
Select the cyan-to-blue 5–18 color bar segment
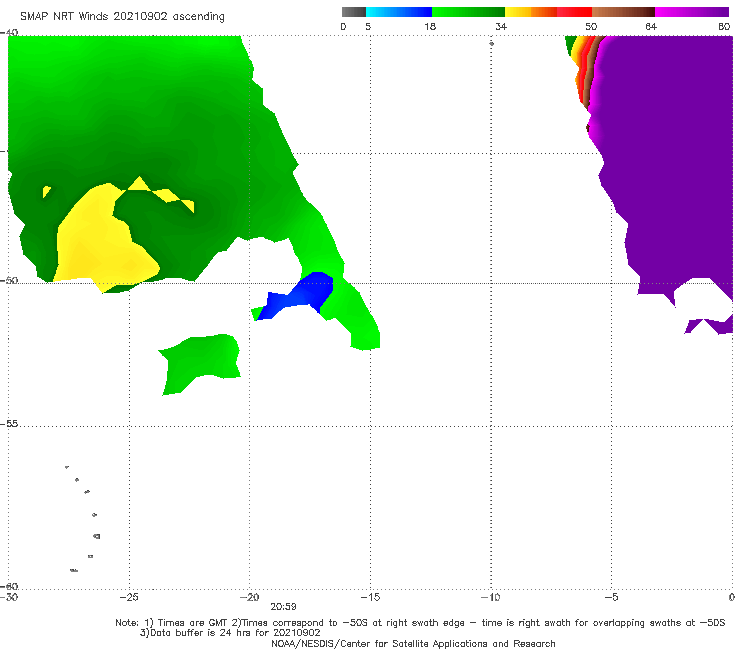399,12
